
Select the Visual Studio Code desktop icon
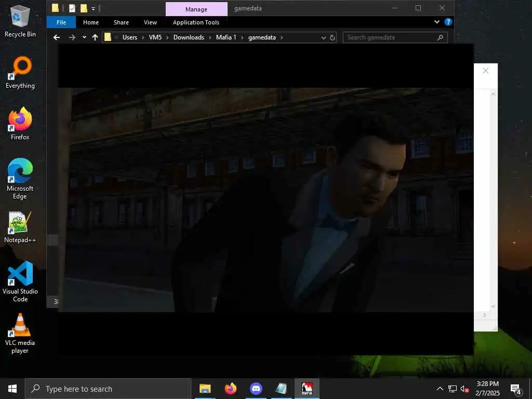coord(20,282)
